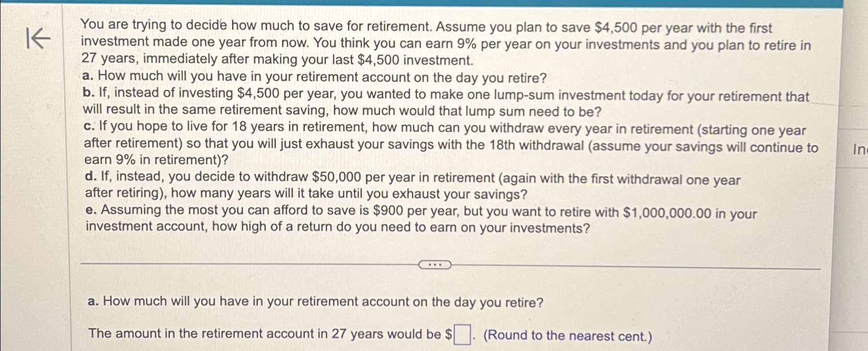Switch to part a answer area
Viewport: 868px width, 351px height.
pos(315,301)
